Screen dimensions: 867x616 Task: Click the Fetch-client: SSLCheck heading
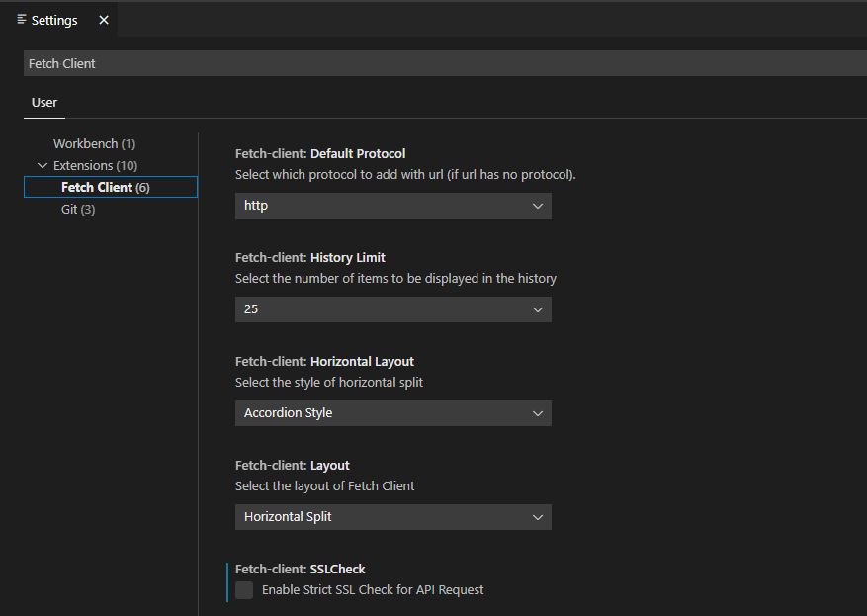(x=301, y=569)
